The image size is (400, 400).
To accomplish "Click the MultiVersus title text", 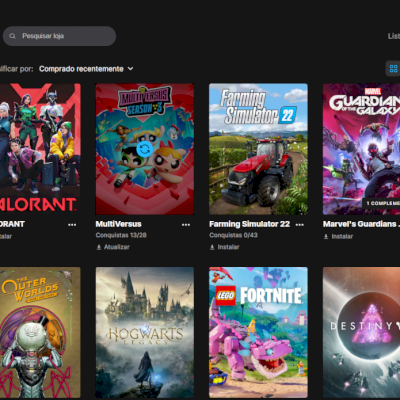I will coord(118,224).
